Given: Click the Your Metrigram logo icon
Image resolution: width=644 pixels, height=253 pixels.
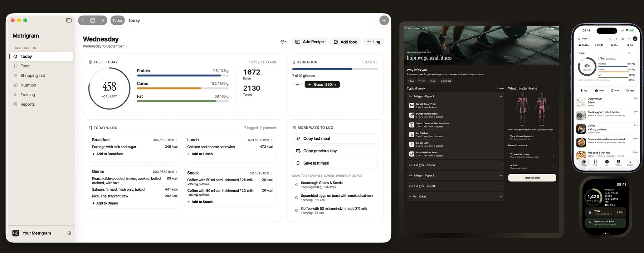Looking at the screenshot, I should 16,233.
